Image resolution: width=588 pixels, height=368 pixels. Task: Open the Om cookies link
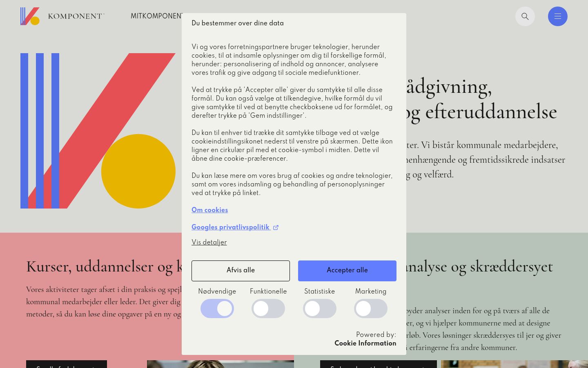210,210
